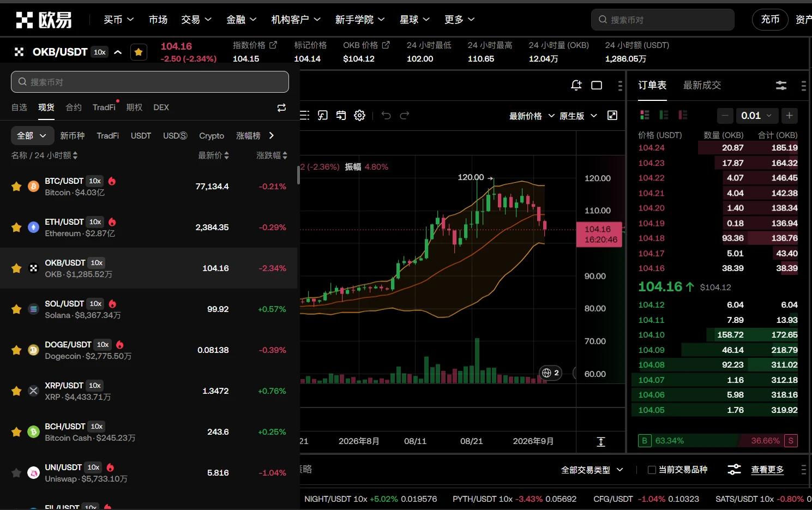Unfavorite ETH/USDT using its star
Image resolution: width=812 pixels, height=510 pixels.
pos(16,227)
